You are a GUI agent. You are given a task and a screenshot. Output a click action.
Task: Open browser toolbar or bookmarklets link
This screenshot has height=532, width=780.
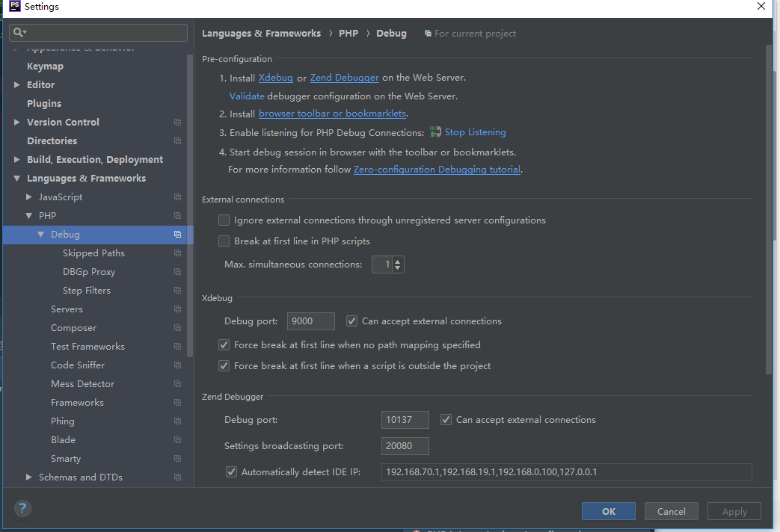pyautogui.click(x=332, y=114)
